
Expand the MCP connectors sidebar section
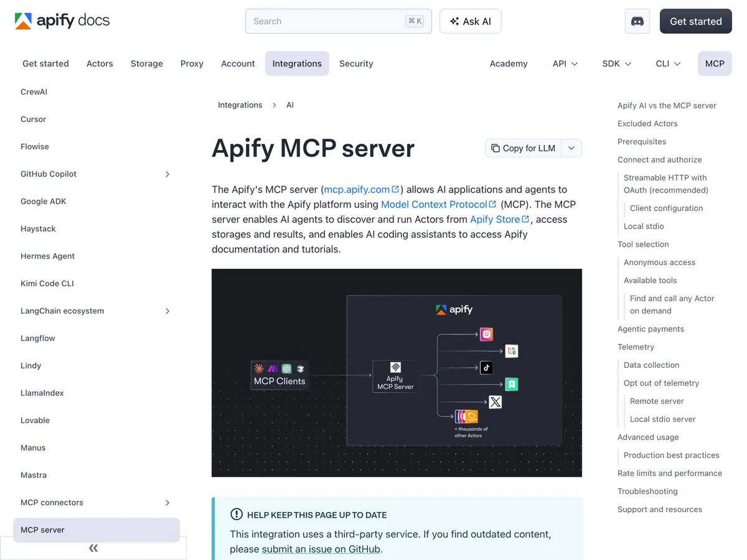tap(167, 503)
